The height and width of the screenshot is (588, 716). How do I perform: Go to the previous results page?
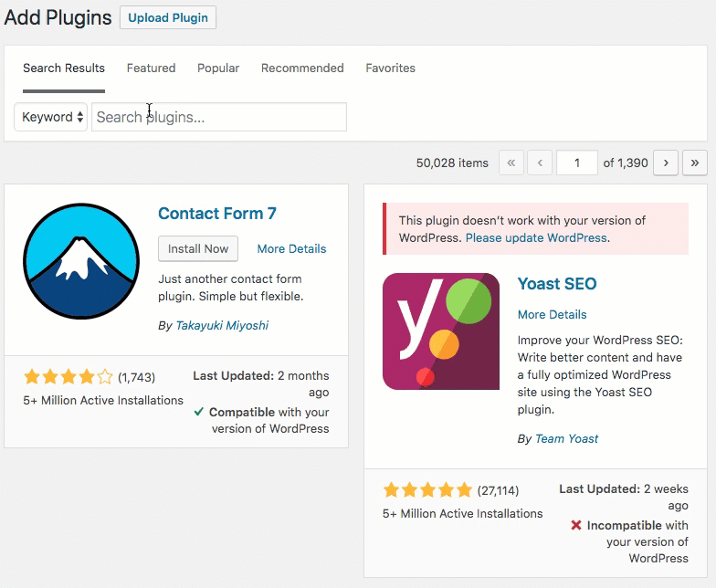540,163
